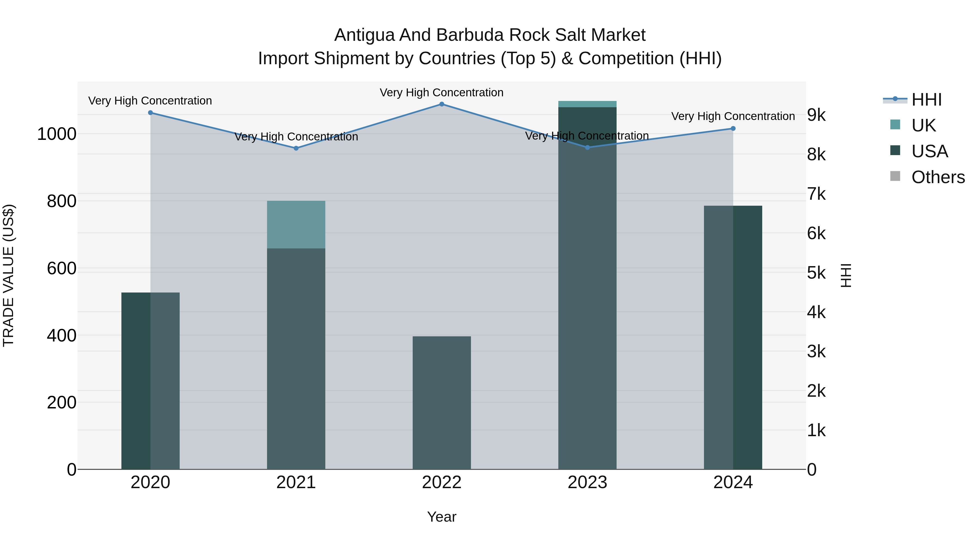
Task: Click the chart title Antigua And Barbuda Rock Salt Market
Action: pos(490,35)
